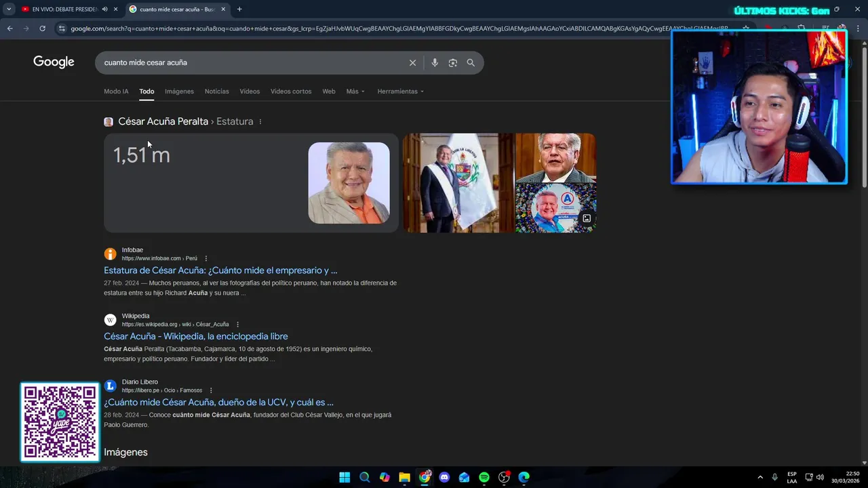Click the César Acuña Peralta heading link
Image resolution: width=868 pixels, height=488 pixels.
(x=163, y=121)
